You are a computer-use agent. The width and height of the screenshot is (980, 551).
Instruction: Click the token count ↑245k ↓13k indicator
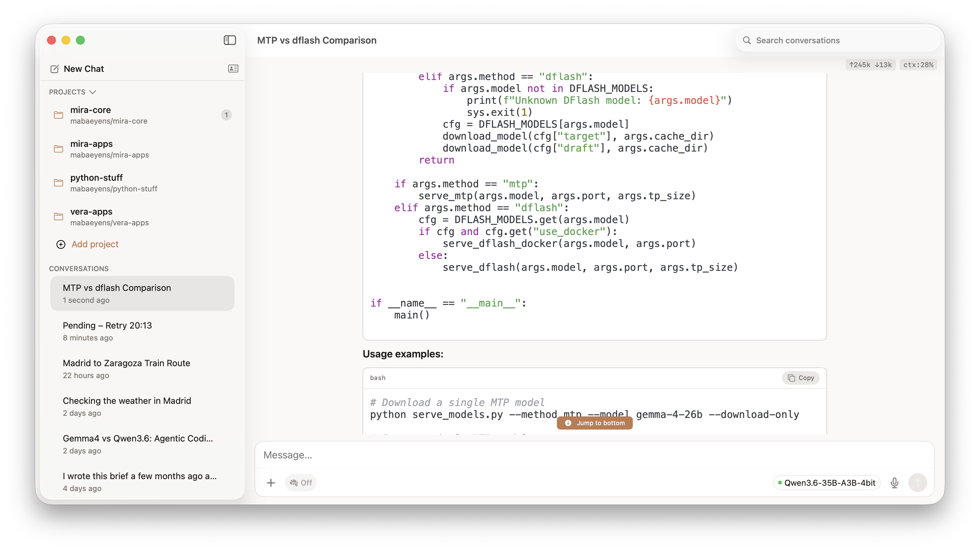click(x=870, y=65)
